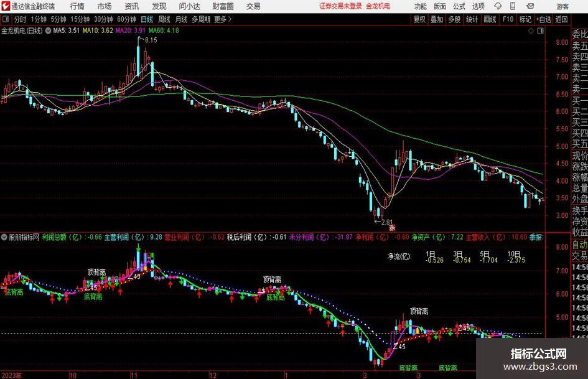This screenshot has width=588, height=379.
Task: Click the MA10: 3.62 indicator value
Action: point(98,30)
